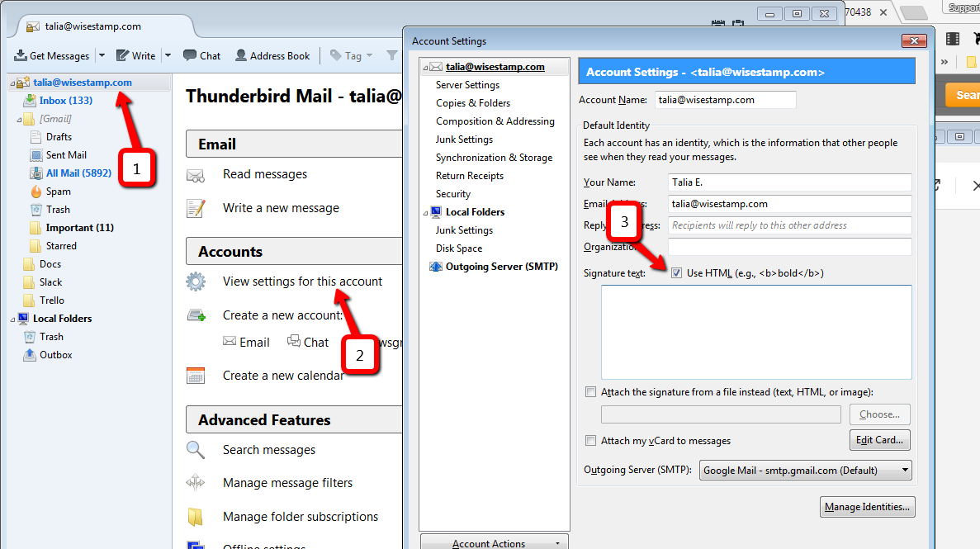Click the Read messages envelope icon
Image resolution: width=980 pixels, height=549 pixels.
coord(196,176)
